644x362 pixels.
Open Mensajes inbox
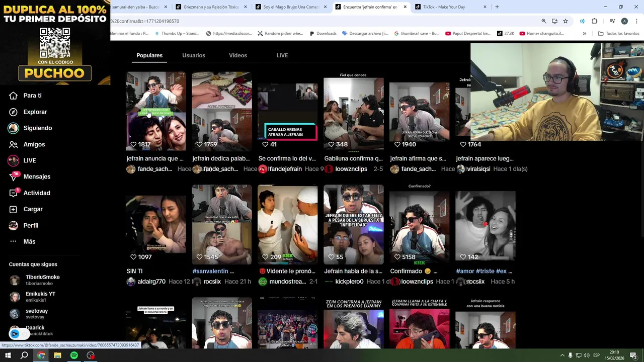click(x=37, y=176)
